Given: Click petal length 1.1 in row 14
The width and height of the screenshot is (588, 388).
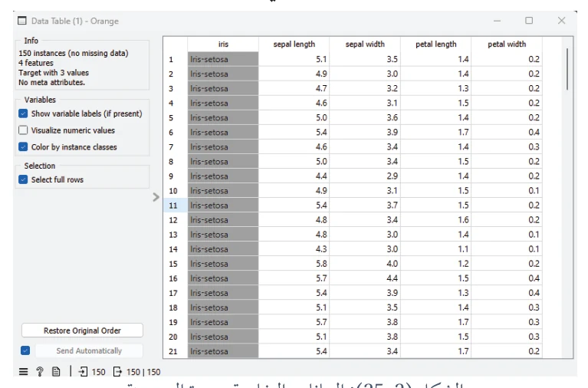Looking at the screenshot, I should [435, 249].
